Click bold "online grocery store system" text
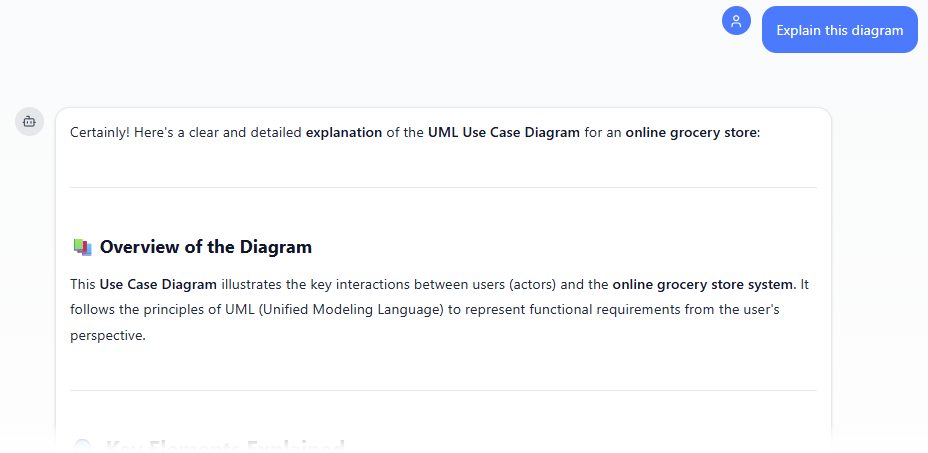Image resolution: width=928 pixels, height=453 pixels. tap(703, 285)
